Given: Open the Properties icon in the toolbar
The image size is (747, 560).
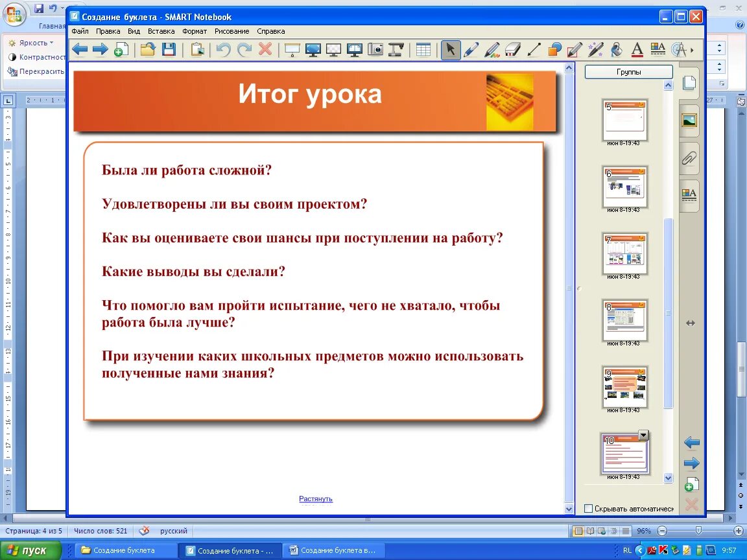Looking at the screenshot, I should coord(658,49).
